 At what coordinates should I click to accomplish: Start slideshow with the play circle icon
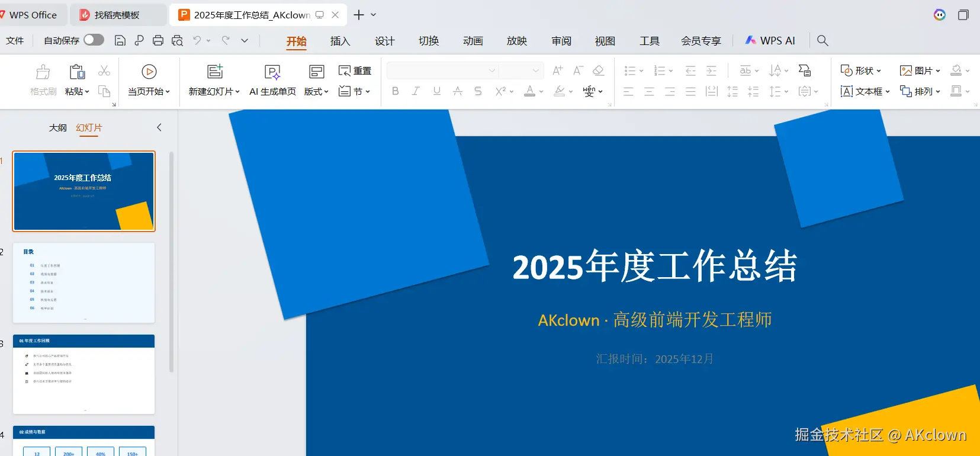click(149, 72)
